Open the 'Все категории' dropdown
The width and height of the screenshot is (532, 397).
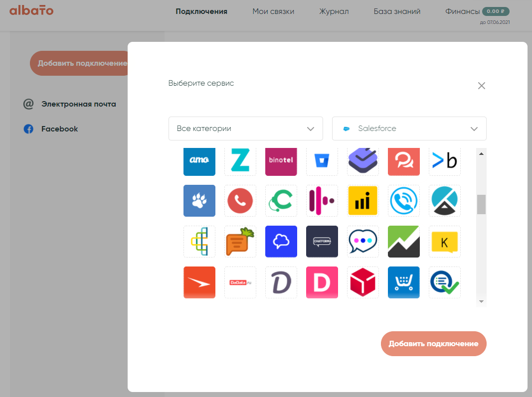coord(246,129)
